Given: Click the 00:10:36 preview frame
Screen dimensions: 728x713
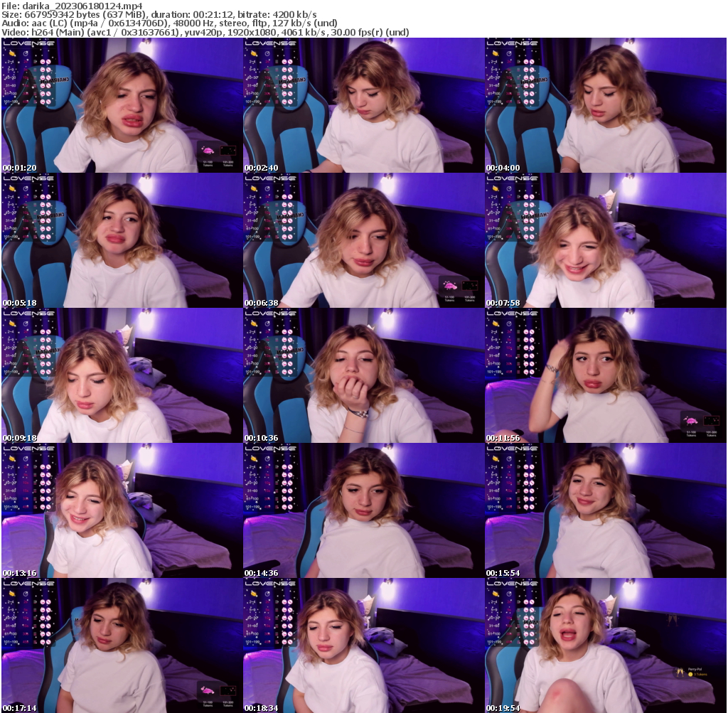Looking at the screenshot, I should pos(363,375).
